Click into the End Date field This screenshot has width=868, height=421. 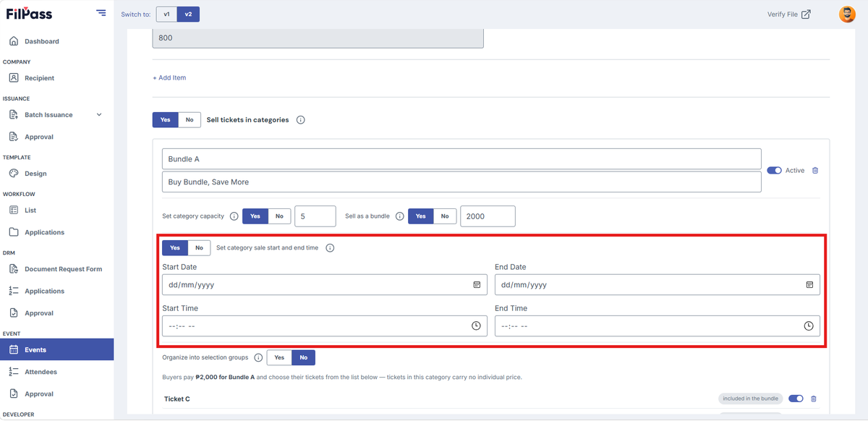(x=658, y=285)
